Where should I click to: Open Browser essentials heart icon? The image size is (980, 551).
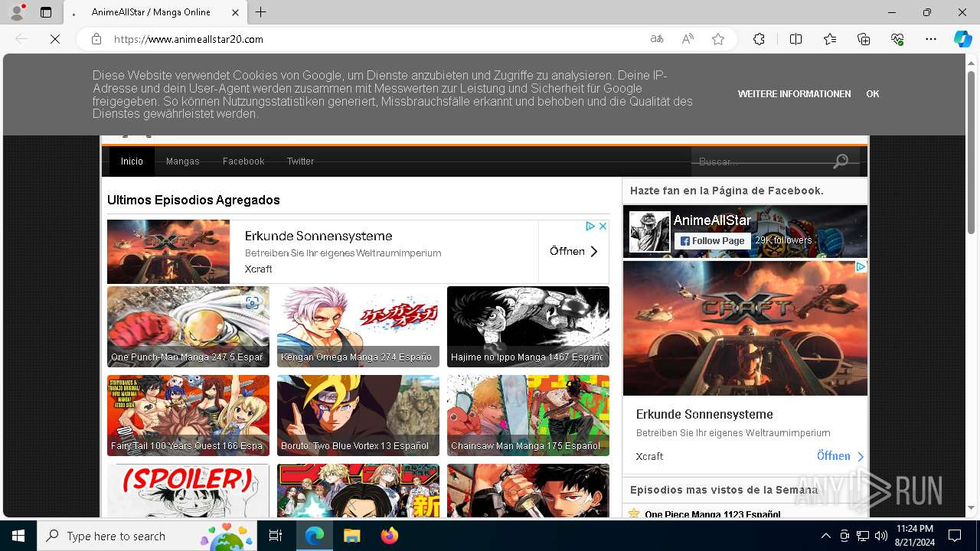pos(897,39)
